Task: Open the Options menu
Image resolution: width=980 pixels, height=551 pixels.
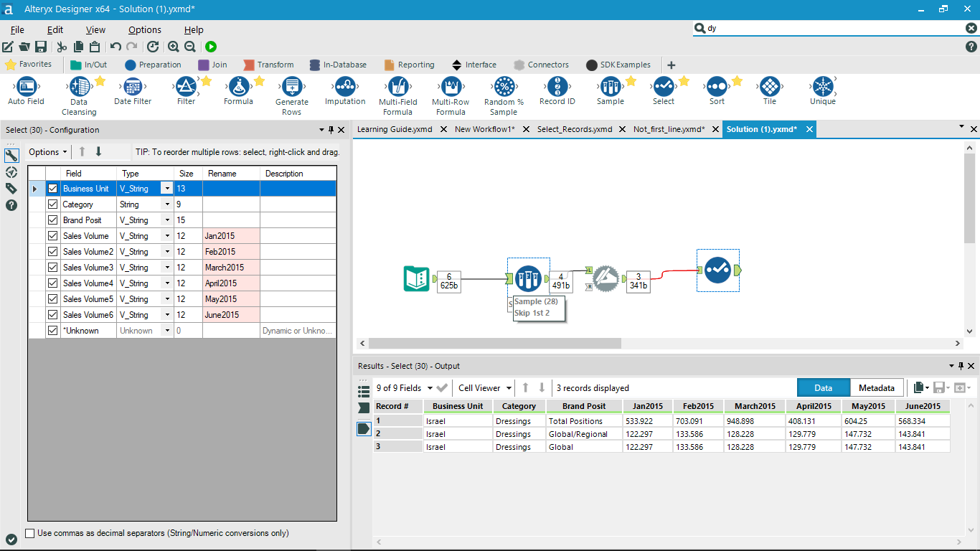Action: [144, 30]
